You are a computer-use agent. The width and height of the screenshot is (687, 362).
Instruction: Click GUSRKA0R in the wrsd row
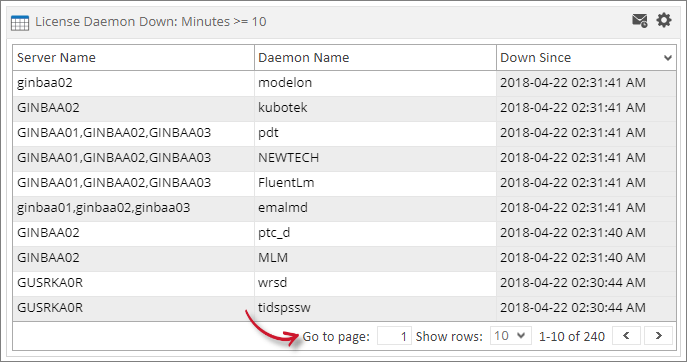tap(133, 283)
